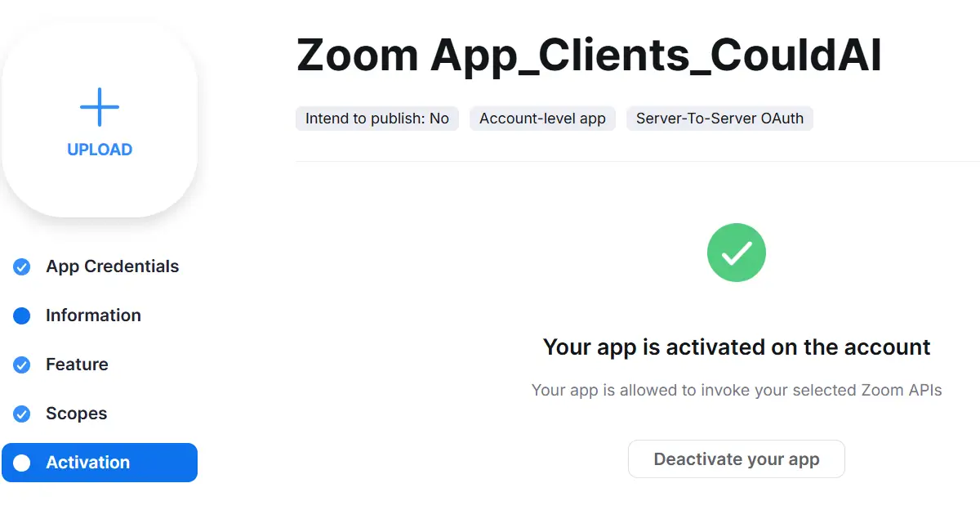Click the 'Your app is activated' heading
Screen dimensions: 980x519
pos(737,347)
